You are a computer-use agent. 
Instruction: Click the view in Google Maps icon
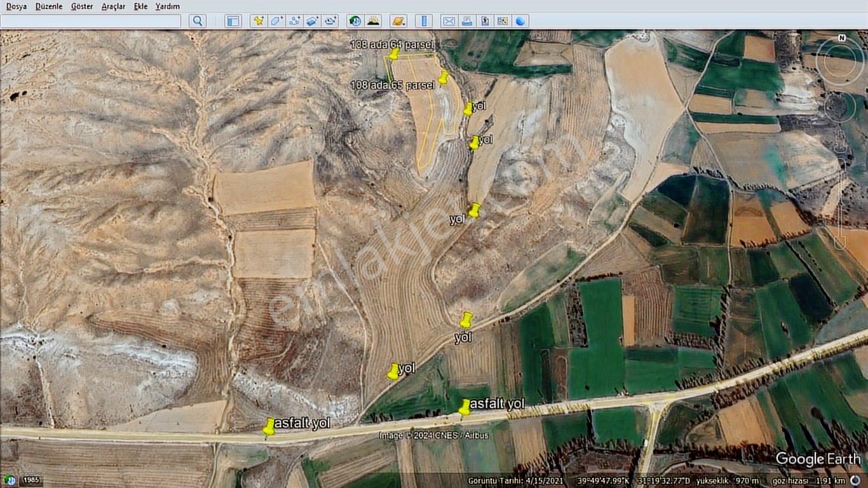(503, 21)
